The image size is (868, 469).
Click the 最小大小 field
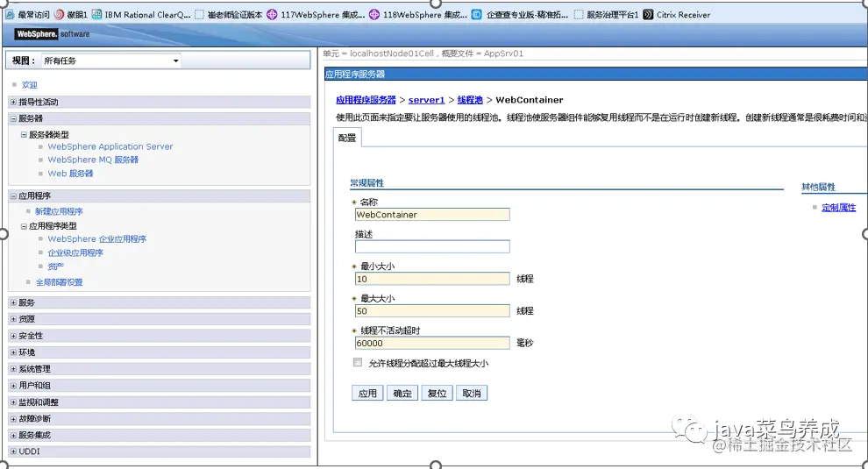(x=432, y=279)
